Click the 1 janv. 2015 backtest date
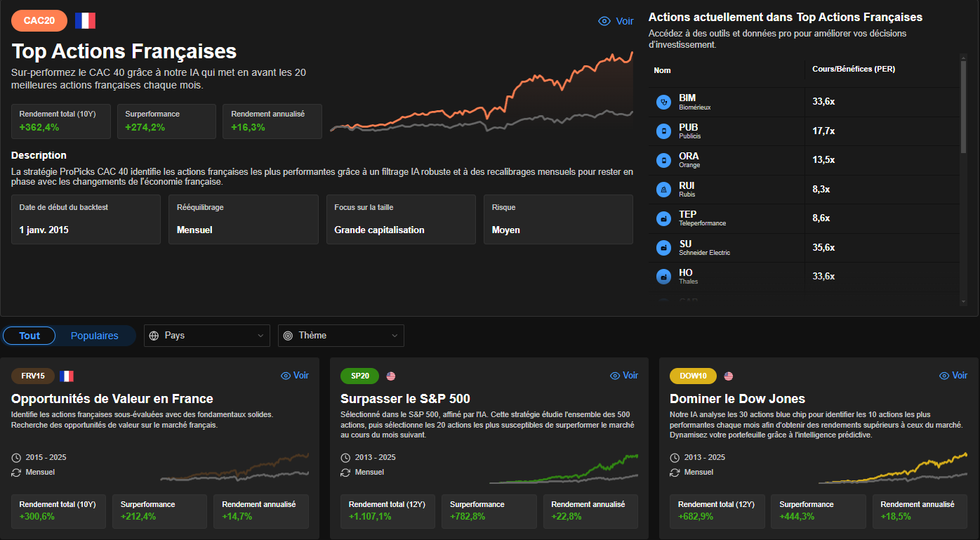Viewport: 980px width, 540px height. 44,230
